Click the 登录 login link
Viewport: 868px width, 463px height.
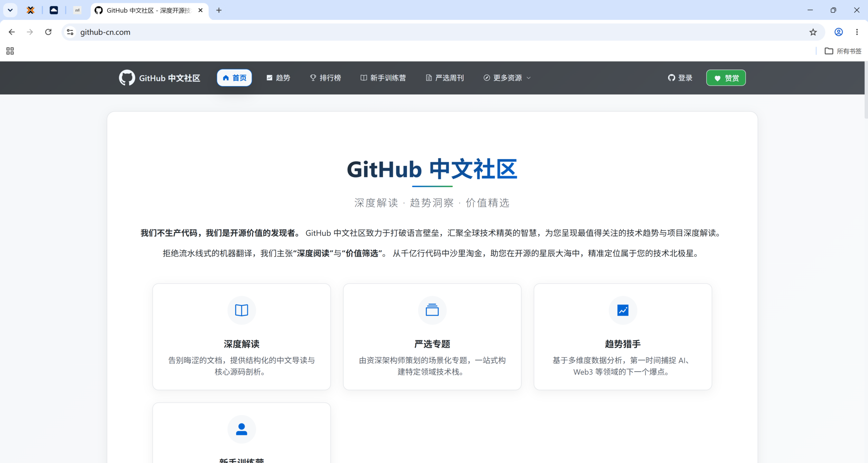pos(680,78)
